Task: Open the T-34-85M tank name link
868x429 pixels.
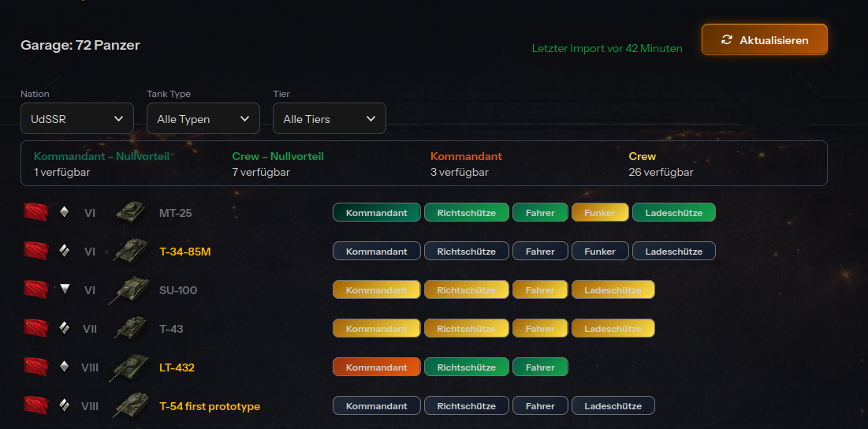Action: tap(185, 252)
